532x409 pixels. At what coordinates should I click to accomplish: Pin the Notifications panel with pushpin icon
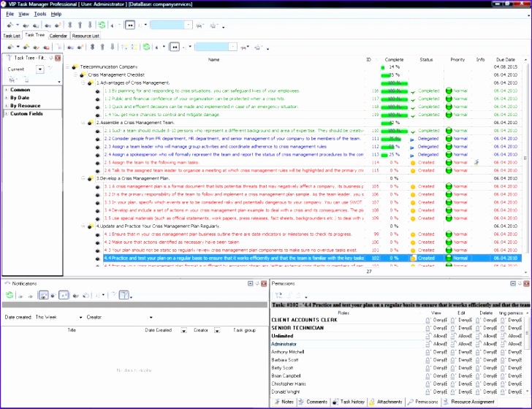[x=257, y=283]
